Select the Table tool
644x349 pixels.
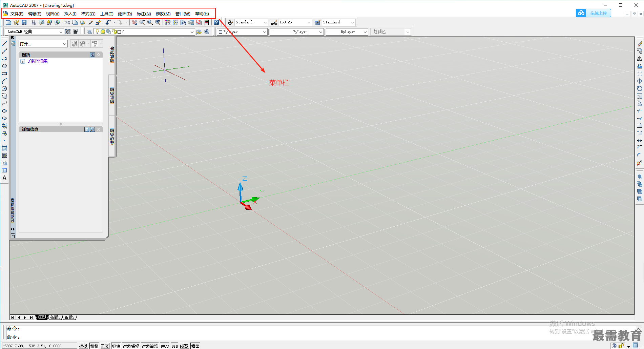pyautogui.click(x=4, y=170)
